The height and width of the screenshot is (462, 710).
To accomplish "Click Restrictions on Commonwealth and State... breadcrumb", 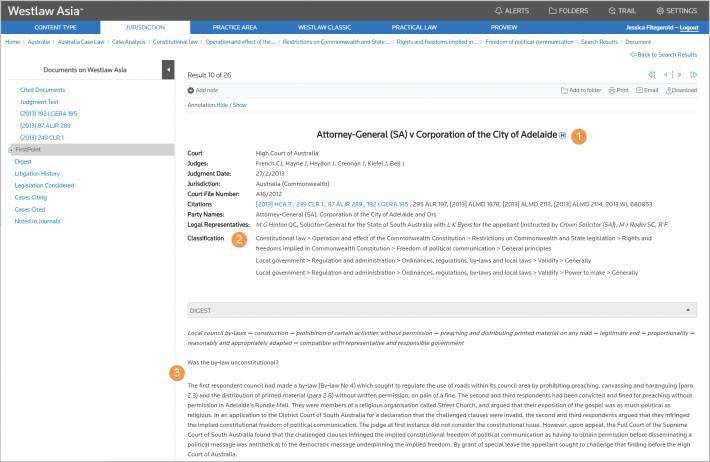I will [x=336, y=42].
